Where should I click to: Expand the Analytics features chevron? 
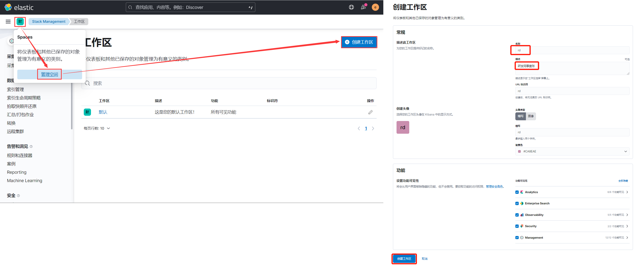(x=627, y=192)
